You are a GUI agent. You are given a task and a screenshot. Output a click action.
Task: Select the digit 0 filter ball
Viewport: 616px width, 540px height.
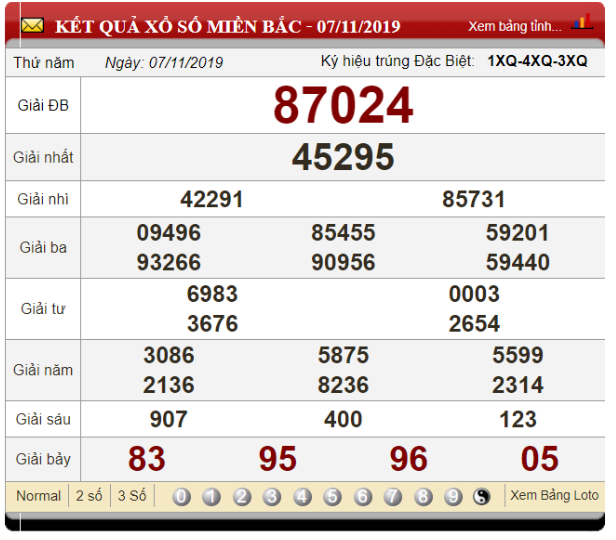181,496
